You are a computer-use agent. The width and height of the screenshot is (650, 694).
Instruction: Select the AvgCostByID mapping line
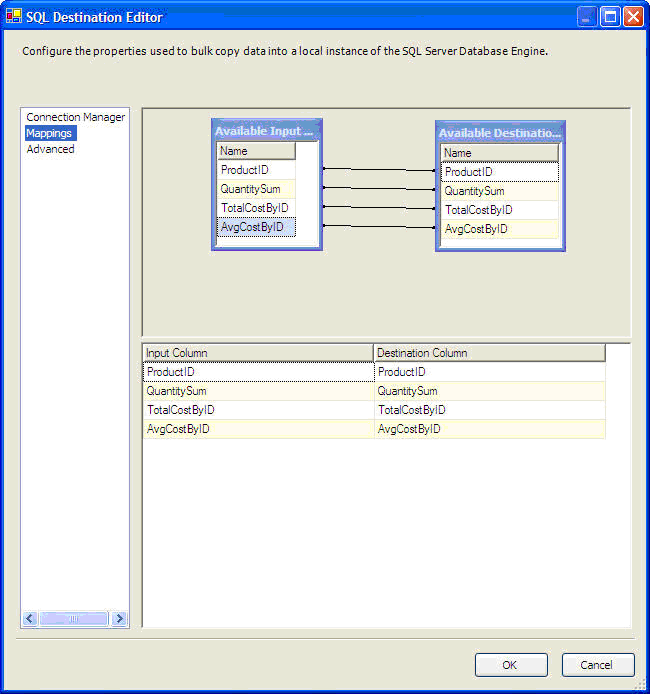click(379, 227)
